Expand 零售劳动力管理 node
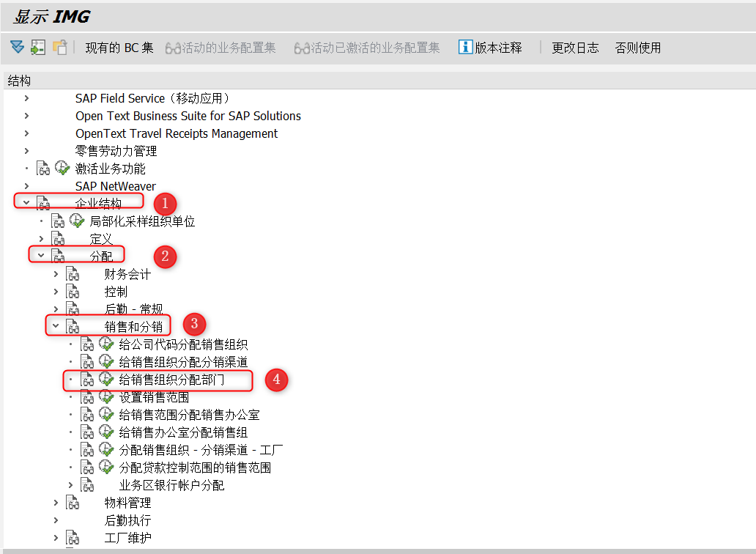 26,151
